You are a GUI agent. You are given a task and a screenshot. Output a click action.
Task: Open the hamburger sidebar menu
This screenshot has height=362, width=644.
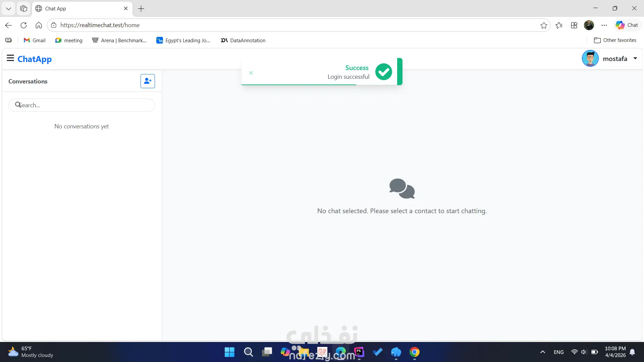[10, 58]
